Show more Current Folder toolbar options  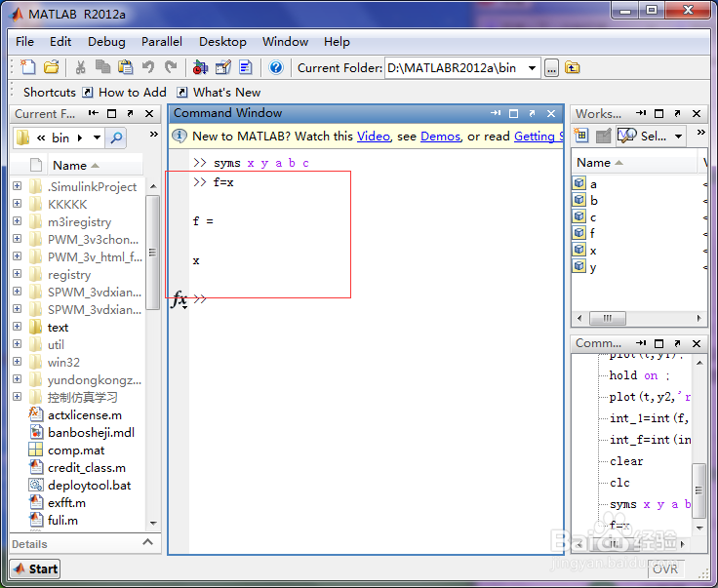point(154,134)
